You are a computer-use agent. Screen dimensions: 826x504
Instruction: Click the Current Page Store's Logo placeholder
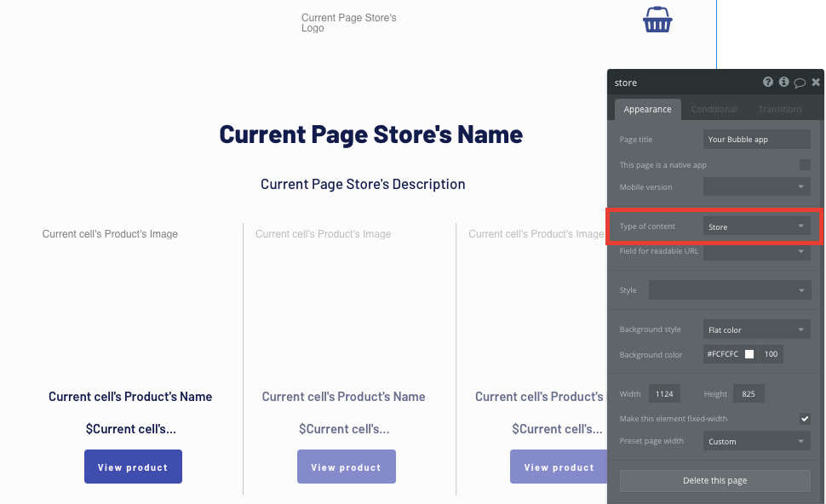point(348,23)
